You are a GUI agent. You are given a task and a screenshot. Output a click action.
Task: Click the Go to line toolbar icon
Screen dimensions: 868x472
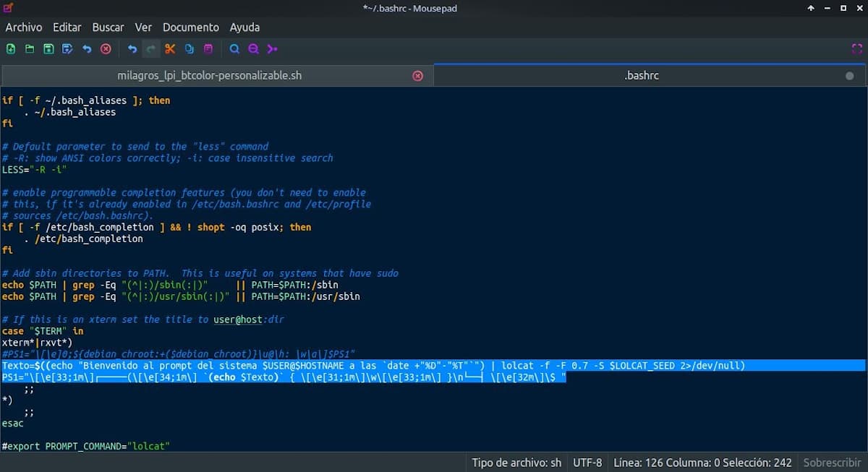(272, 49)
